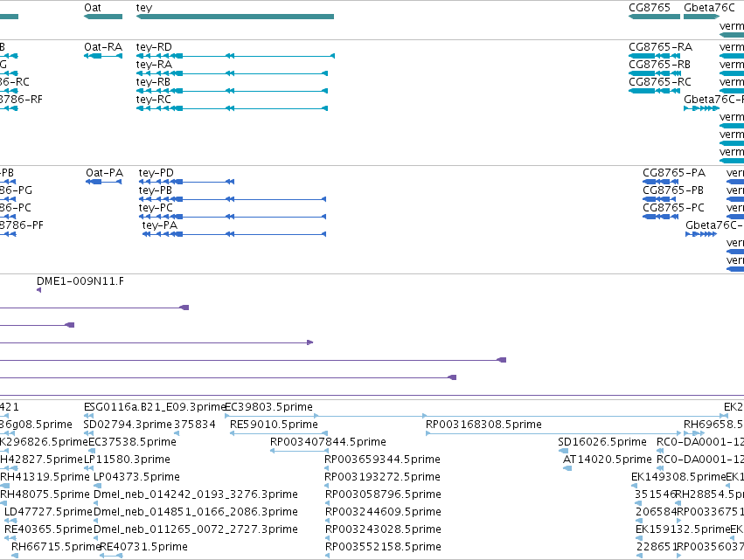The width and height of the screenshot is (744, 560).
Task: Click the RH48075.5prime EST label
Action: [45, 494]
